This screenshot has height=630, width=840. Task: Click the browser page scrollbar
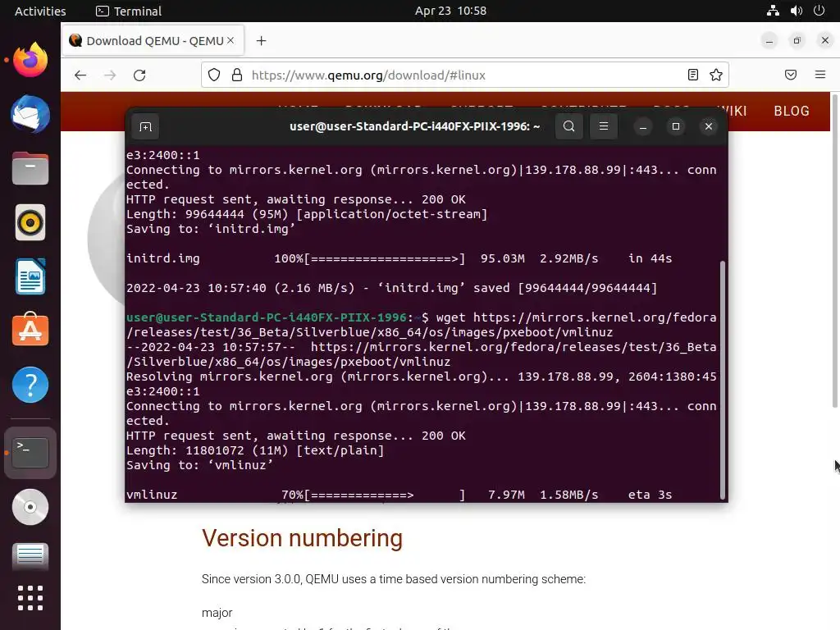coord(834,251)
